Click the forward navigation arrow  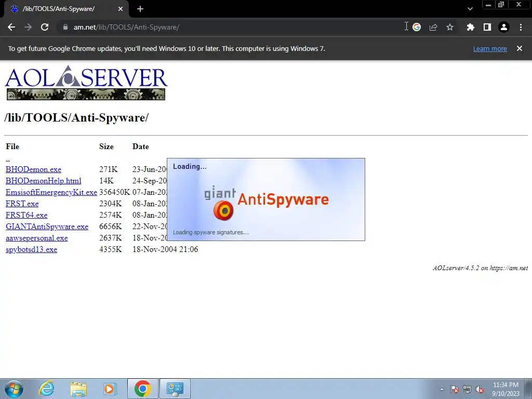tap(28, 27)
